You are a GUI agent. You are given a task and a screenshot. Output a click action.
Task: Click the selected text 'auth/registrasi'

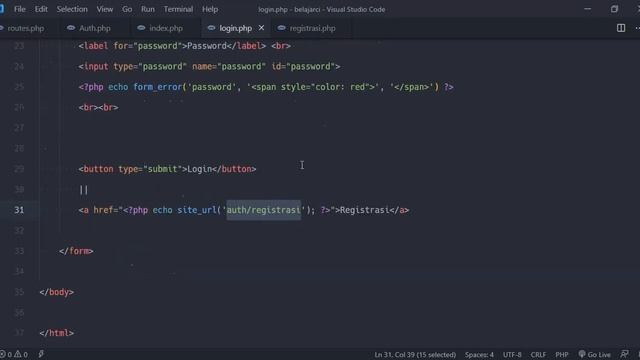264,210
